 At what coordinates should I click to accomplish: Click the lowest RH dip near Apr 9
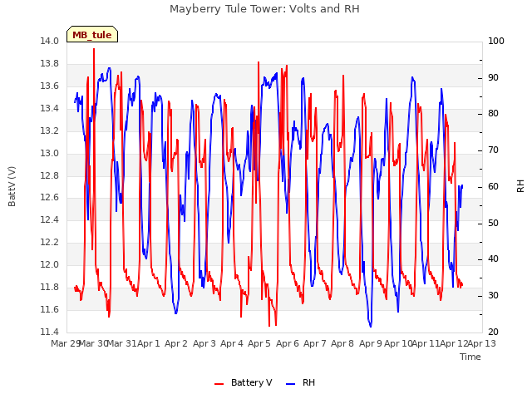coord(371,326)
